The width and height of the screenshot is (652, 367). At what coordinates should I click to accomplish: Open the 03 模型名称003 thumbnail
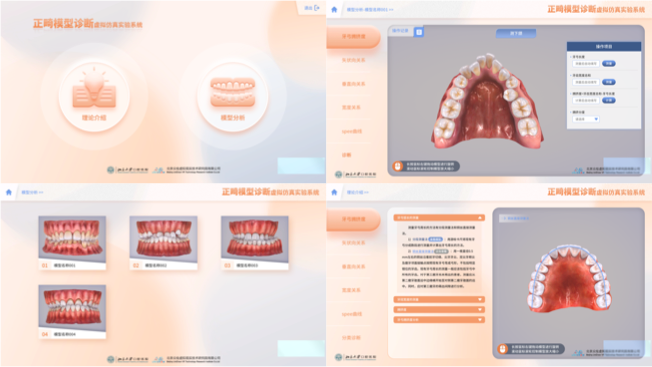coord(254,243)
